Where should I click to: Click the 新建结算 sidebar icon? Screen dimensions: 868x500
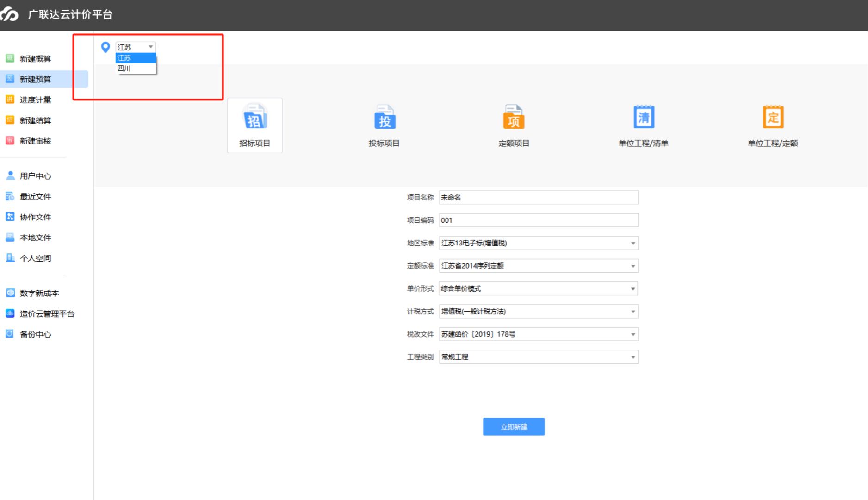[10, 120]
